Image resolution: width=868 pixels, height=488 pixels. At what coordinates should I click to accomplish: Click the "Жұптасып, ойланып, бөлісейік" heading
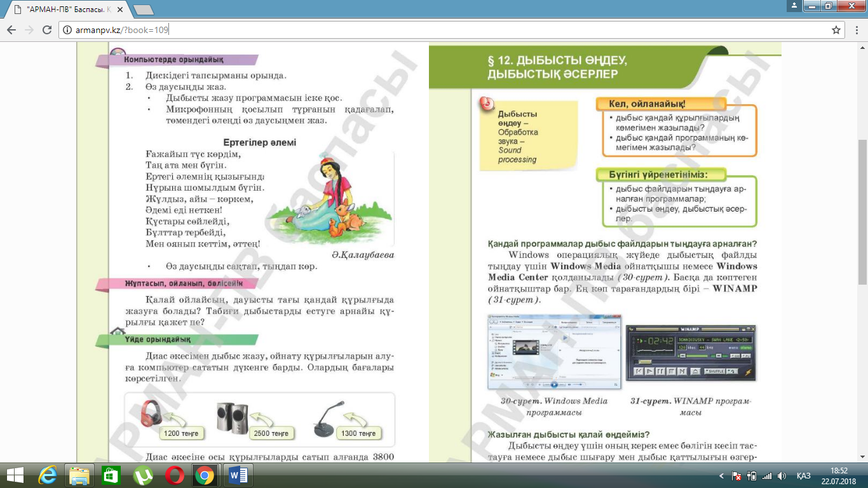pyautogui.click(x=183, y=283)
